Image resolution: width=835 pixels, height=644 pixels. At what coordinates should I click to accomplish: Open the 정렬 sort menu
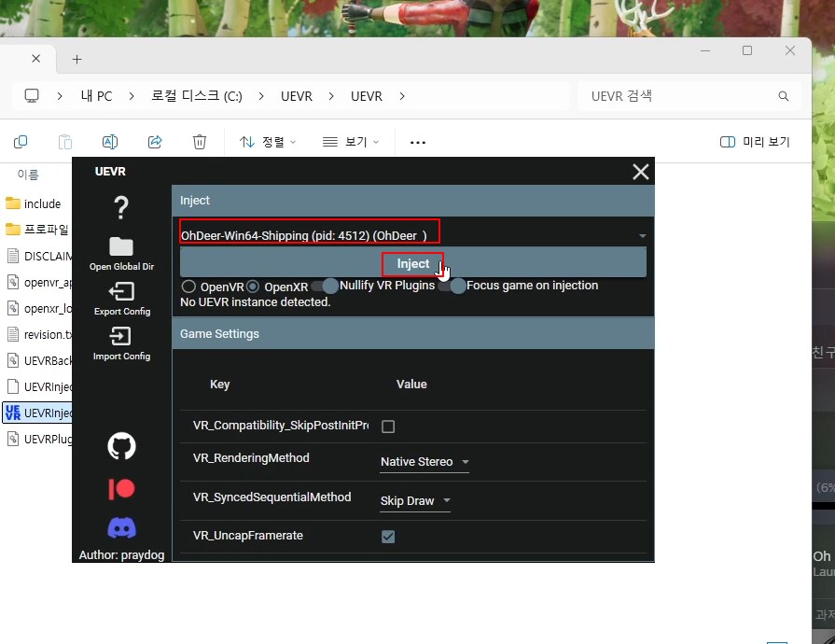coord(268,142)
